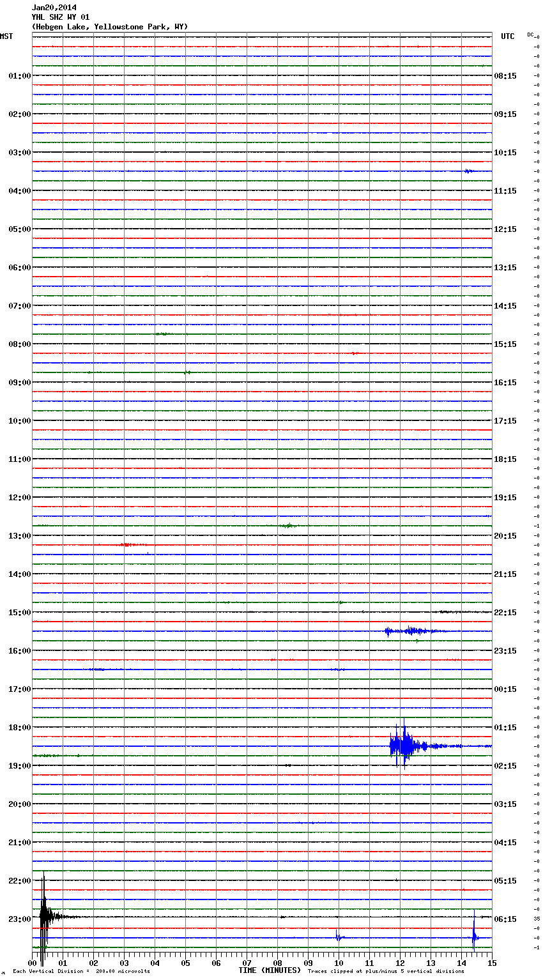Select the 22:00 MST row label
The height and width of the screenshot is (980, 543).
(x=19, y=881)
